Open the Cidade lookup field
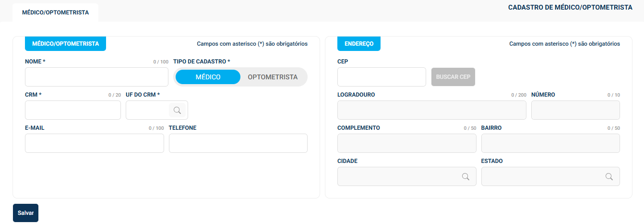 (398, 176)
